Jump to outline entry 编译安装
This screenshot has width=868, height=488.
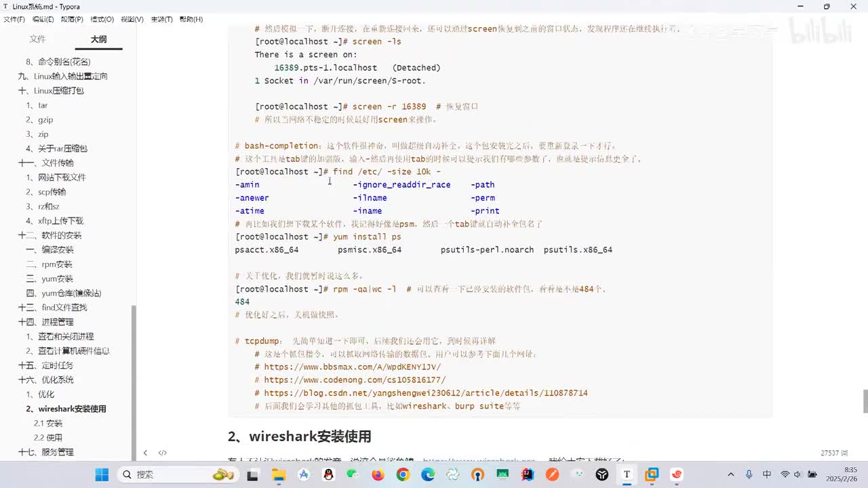[50, 249]
